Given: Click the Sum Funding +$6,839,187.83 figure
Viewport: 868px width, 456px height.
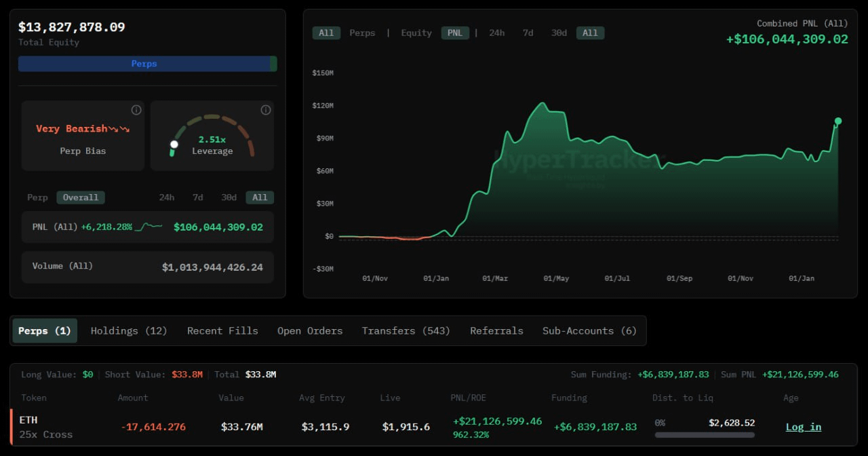Looking at the screenshot, I should click(673, 375).
